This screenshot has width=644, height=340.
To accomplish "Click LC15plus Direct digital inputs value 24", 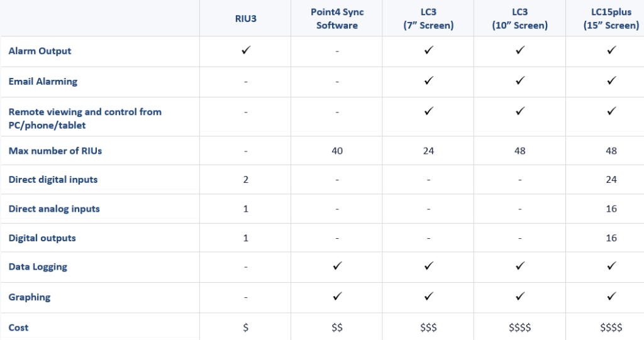I will pos(611,180).
